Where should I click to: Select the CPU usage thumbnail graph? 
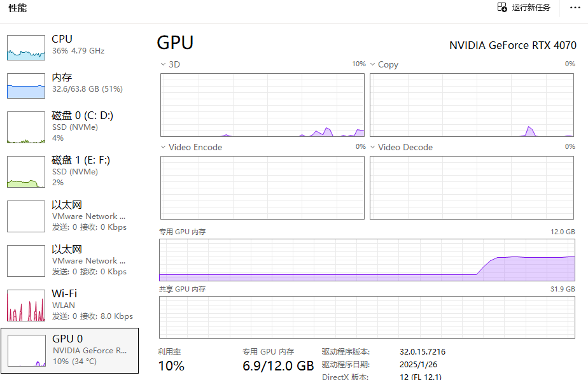pyautogui.click(x=26, y=47)
